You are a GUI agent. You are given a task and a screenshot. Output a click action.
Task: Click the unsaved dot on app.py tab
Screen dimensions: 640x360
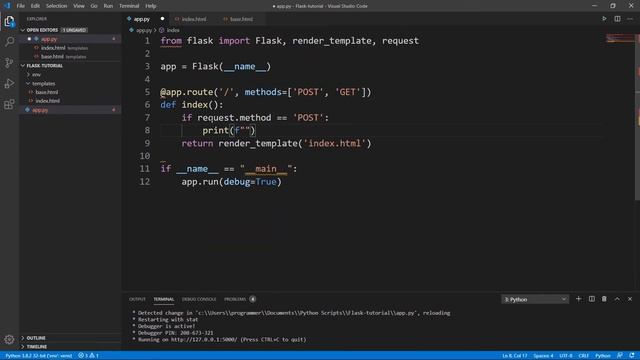pos(162,19)
